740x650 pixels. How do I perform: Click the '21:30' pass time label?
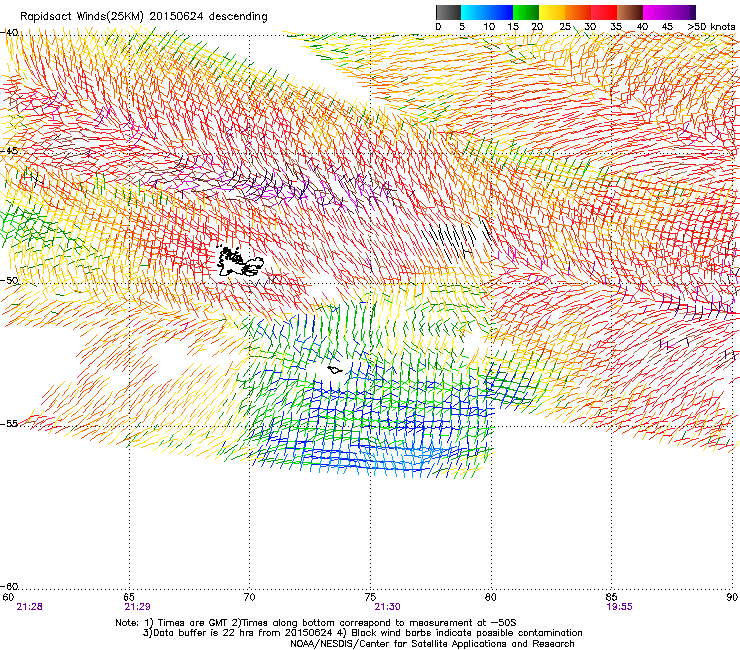click(x=387, y=607)
